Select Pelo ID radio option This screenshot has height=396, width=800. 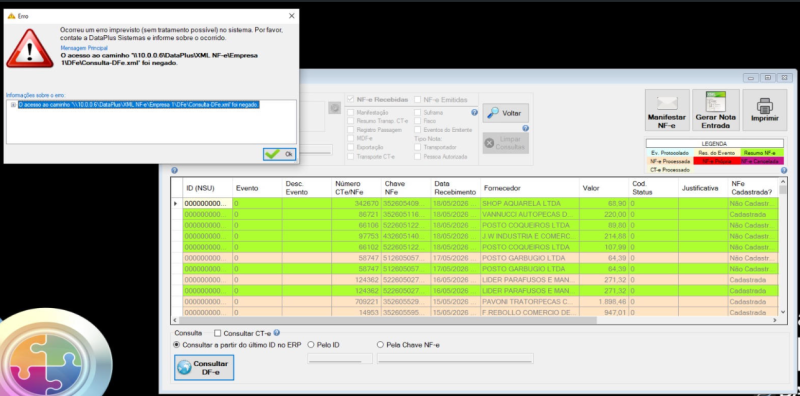[311, 345]
